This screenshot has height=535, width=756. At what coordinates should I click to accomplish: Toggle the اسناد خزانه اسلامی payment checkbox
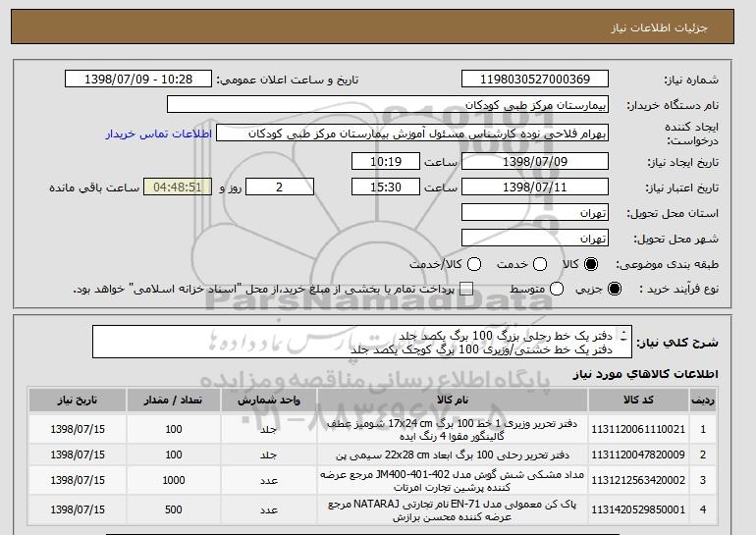466,289
